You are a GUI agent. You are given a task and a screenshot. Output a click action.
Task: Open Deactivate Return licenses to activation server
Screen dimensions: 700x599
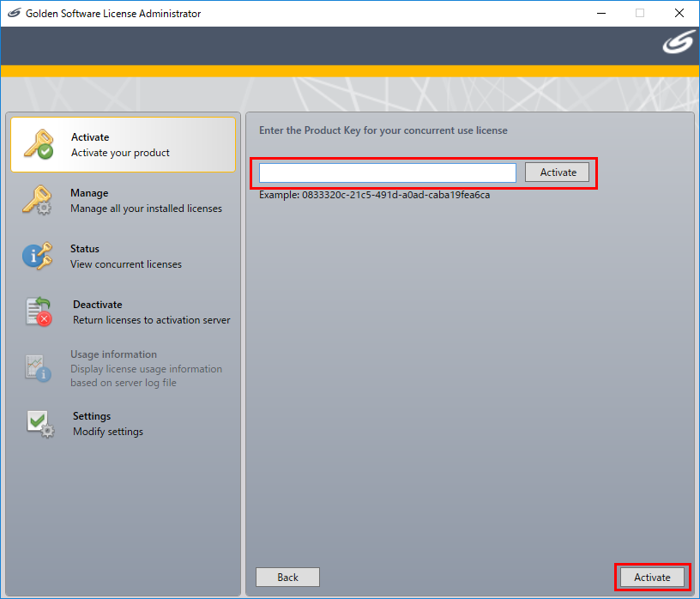(124, 312)
